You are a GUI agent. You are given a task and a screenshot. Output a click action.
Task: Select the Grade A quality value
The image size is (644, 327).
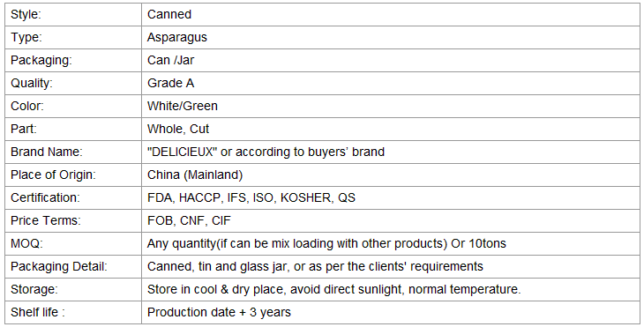(x=170, y=83)
